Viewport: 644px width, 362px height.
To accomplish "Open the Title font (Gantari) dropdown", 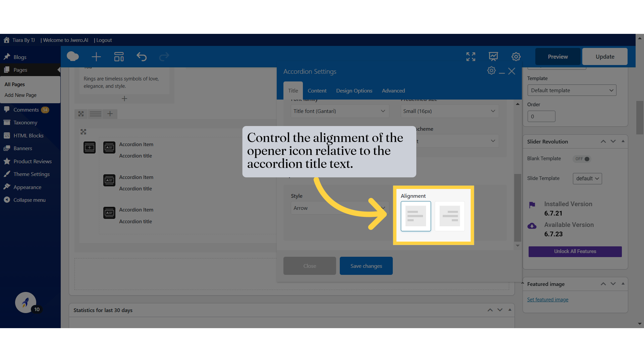I will [x=339, y=111].
